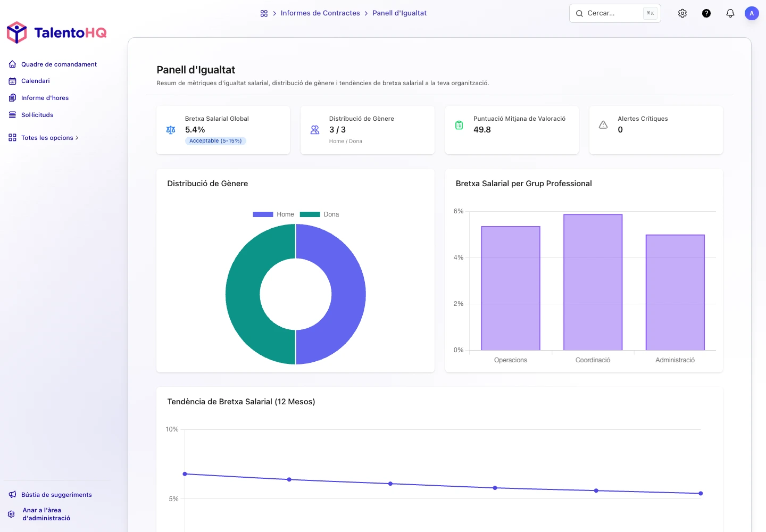This screenshot has width=766, height=532.
Task: Toggle the Dona legend color swatch
Action: tap(310, 214)
